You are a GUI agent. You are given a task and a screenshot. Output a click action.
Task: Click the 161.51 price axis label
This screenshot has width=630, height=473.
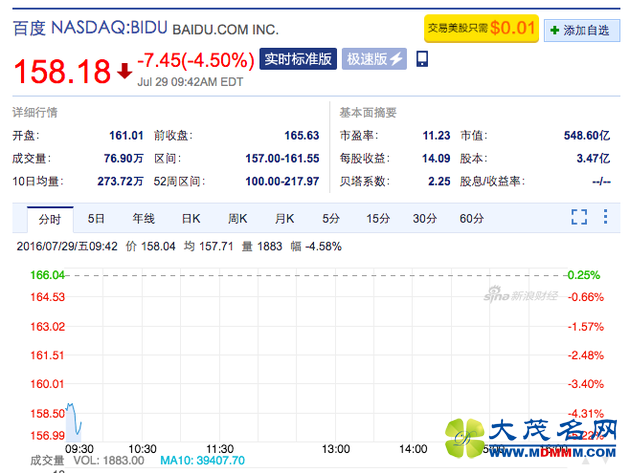[47, 355]
